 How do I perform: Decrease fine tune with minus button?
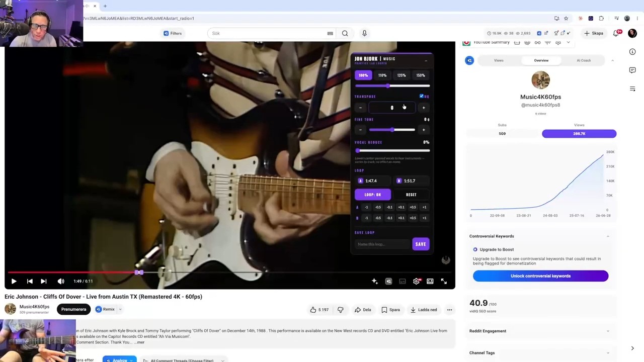[x=360, y=130]
